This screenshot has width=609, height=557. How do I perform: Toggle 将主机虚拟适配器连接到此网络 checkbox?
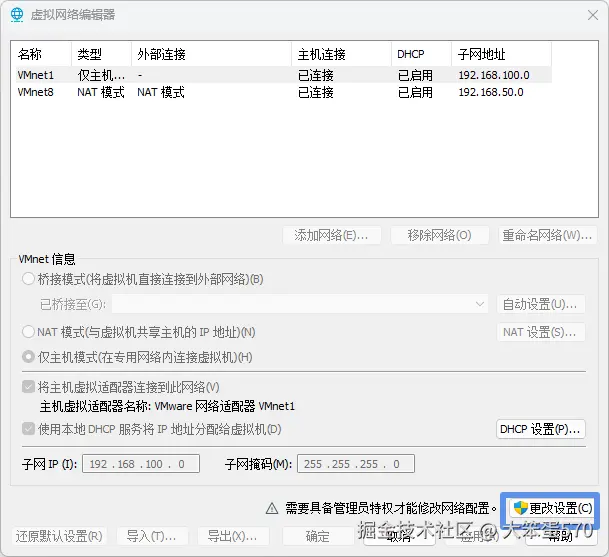28,387
